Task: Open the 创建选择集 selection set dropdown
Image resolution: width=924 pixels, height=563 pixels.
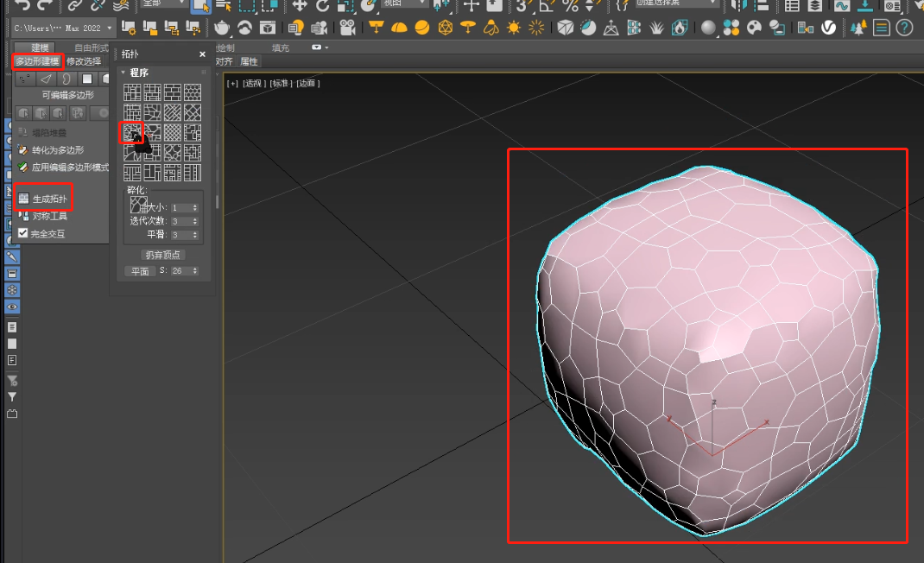Action: coord(678,5)
